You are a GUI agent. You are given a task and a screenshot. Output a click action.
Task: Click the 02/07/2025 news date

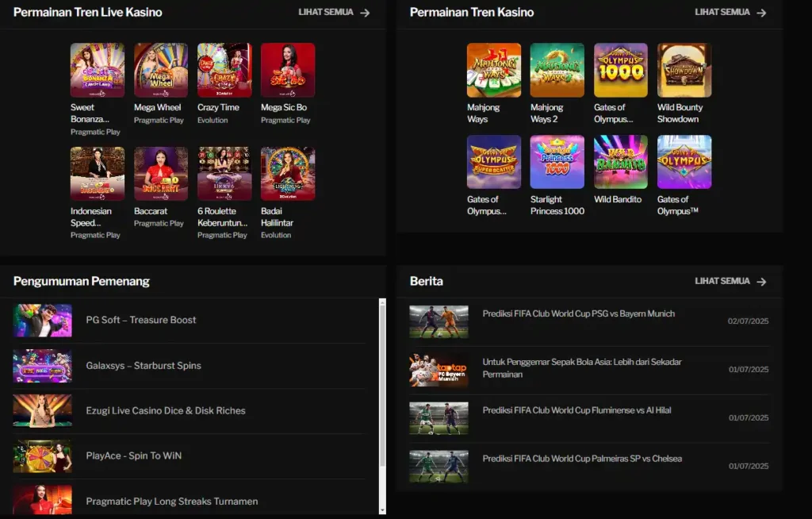click(x=748, y=321)
